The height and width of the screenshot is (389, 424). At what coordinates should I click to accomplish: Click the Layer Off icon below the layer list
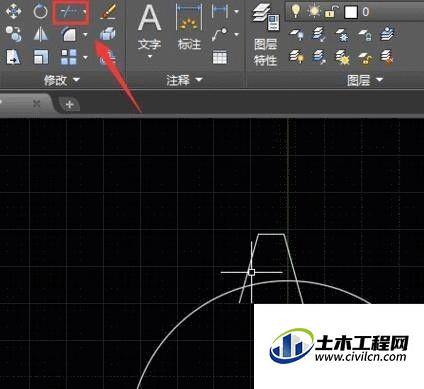click(296, 35)
